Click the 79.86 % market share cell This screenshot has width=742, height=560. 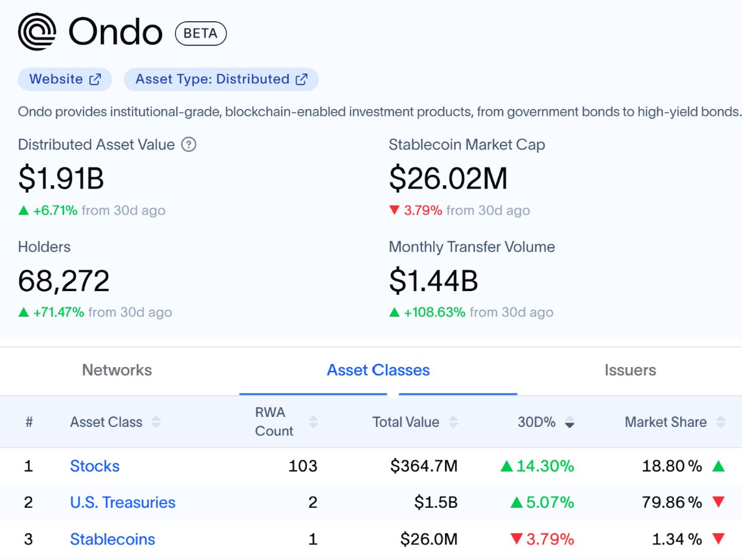pyautogui.click(x=672, y=502)
